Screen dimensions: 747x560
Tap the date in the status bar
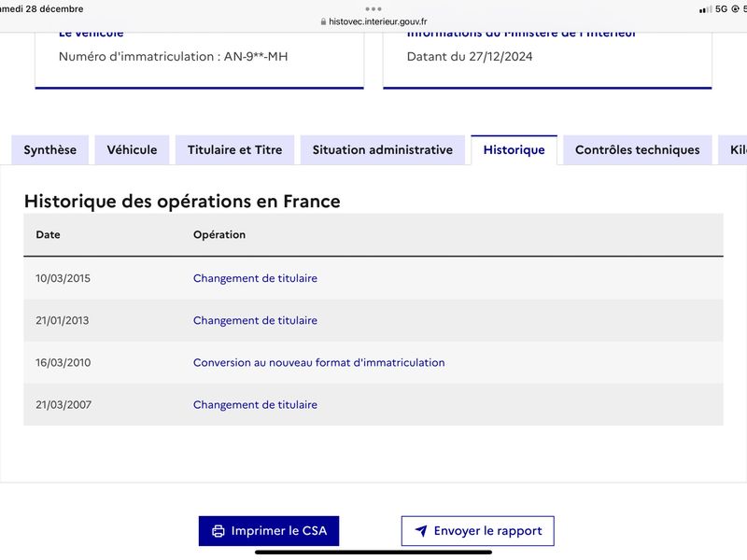pos(41,9)
